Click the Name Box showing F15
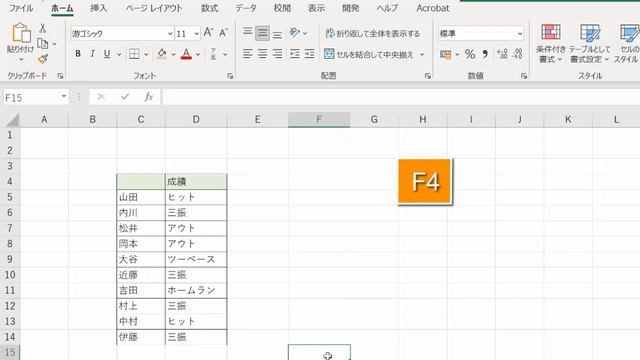 click(x=36, y=98)
